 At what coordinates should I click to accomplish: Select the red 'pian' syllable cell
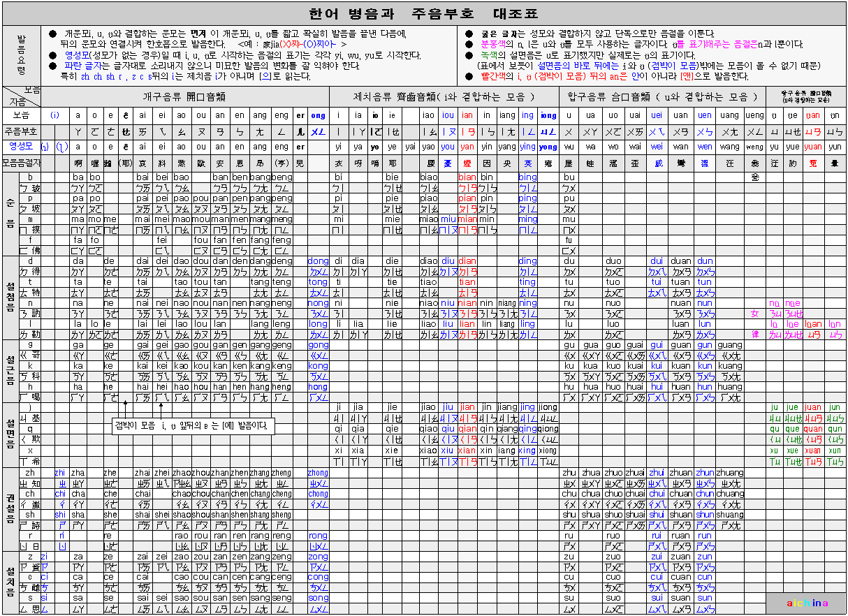[x=467, y=198]
